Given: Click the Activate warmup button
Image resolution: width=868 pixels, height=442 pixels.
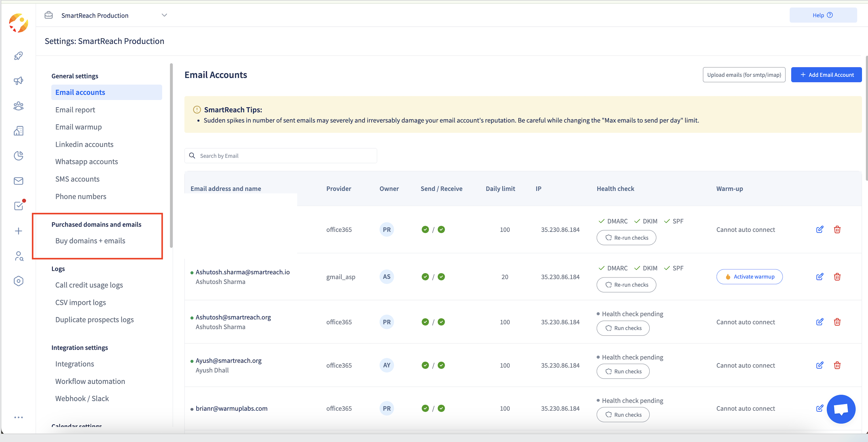Looking at the screenshot, I should [x=749, y=277].
